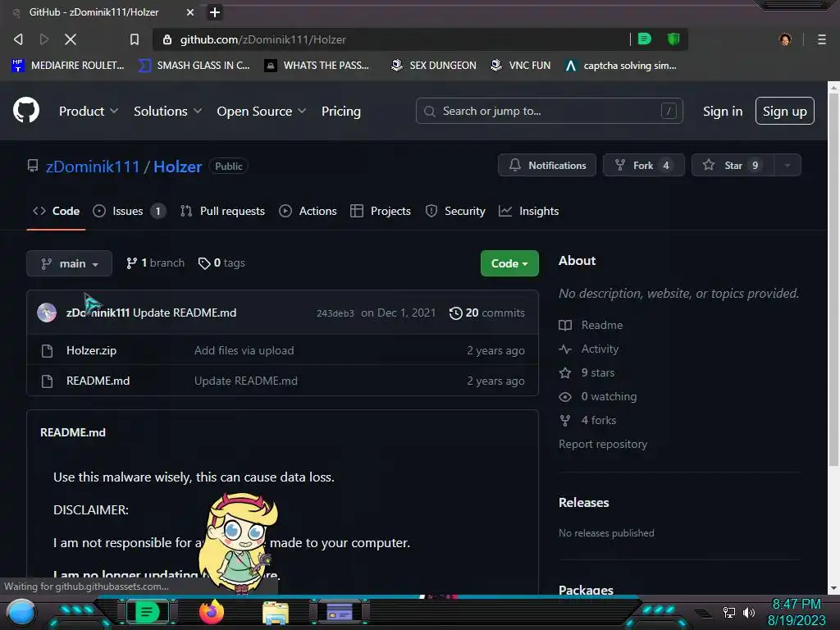This screenshot has width=840, height=630.
Task: Open zDominik111 user profile link
Action: click(93, 167)
